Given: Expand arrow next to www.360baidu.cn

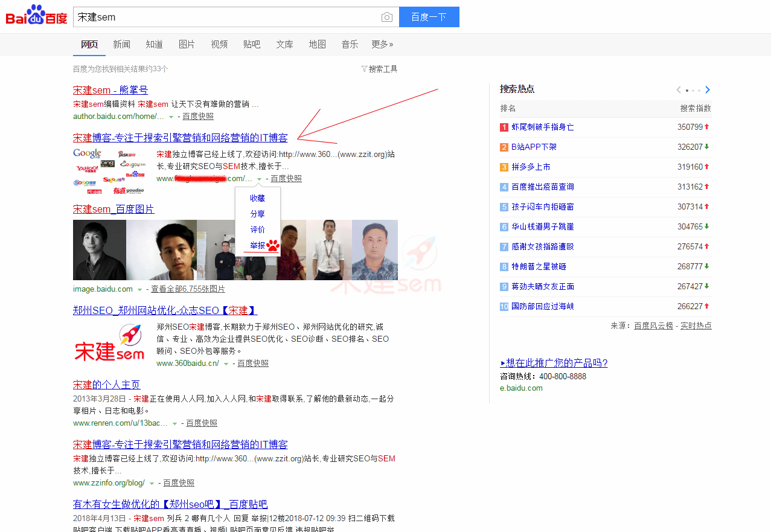Looking at the screenshot, I should [x=226, y=364].
